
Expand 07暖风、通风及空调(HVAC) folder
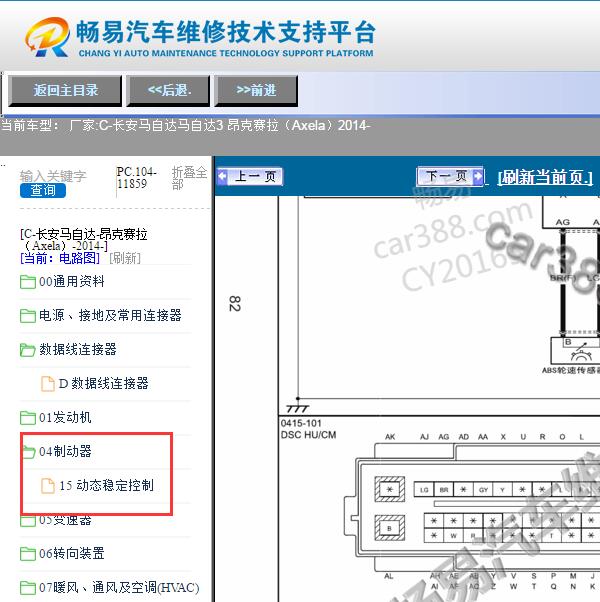pos(119,587)
